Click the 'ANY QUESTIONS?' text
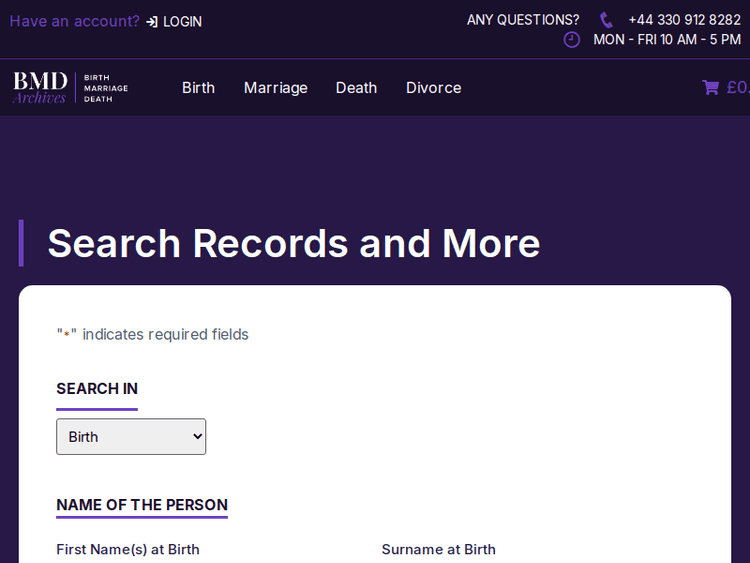Screen dimensions: 750x563 pos(522,20)
